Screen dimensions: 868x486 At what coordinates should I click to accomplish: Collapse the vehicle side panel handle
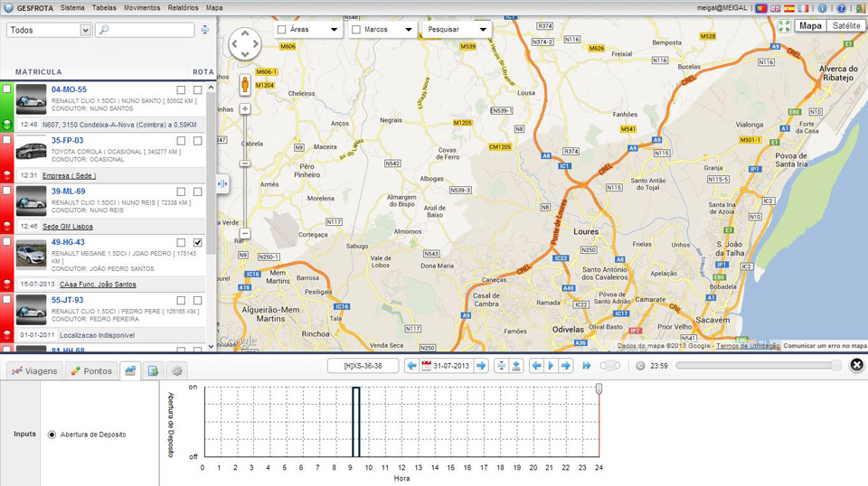222,183
